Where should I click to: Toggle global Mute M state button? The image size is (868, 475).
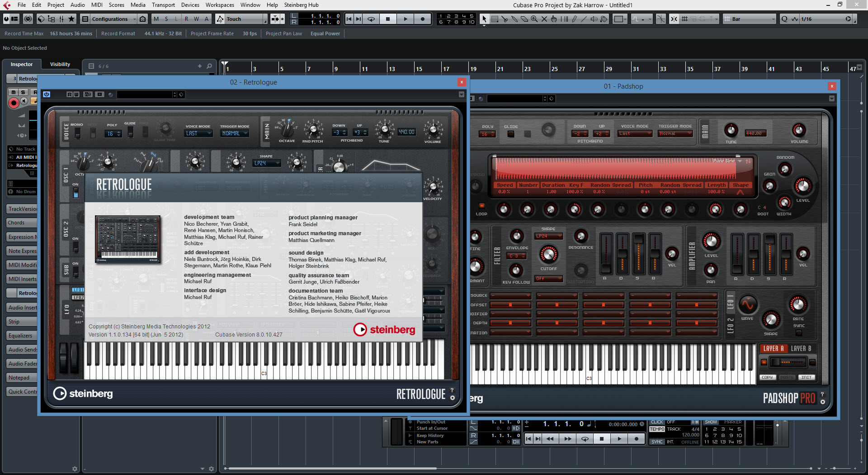156,19
